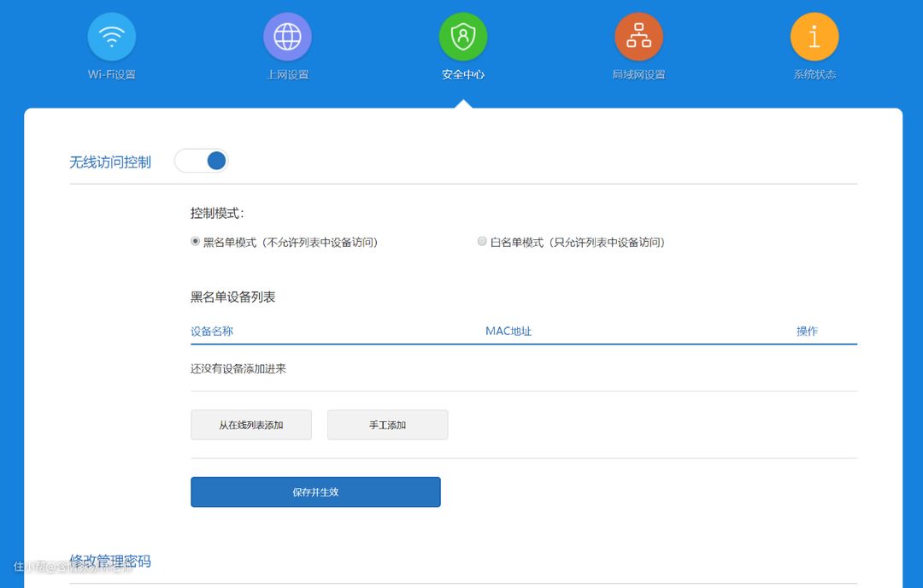Select the green 安全中心 shield icon
This screenshot has height=588, width=923.
coord(463,37)
